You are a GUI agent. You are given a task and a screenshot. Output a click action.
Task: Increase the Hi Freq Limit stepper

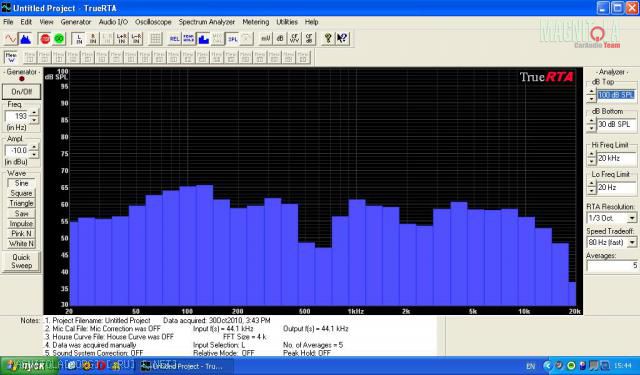click(x=591, y=155)
